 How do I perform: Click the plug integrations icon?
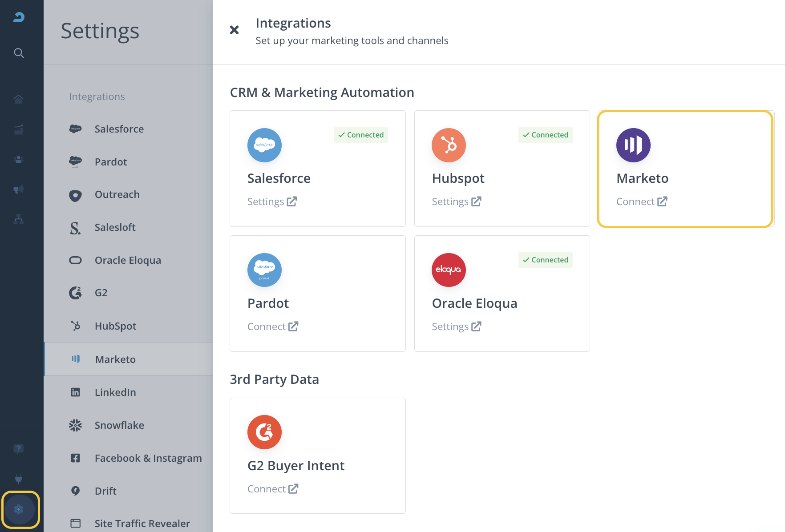pyautogui.click(x=19, y=479)
